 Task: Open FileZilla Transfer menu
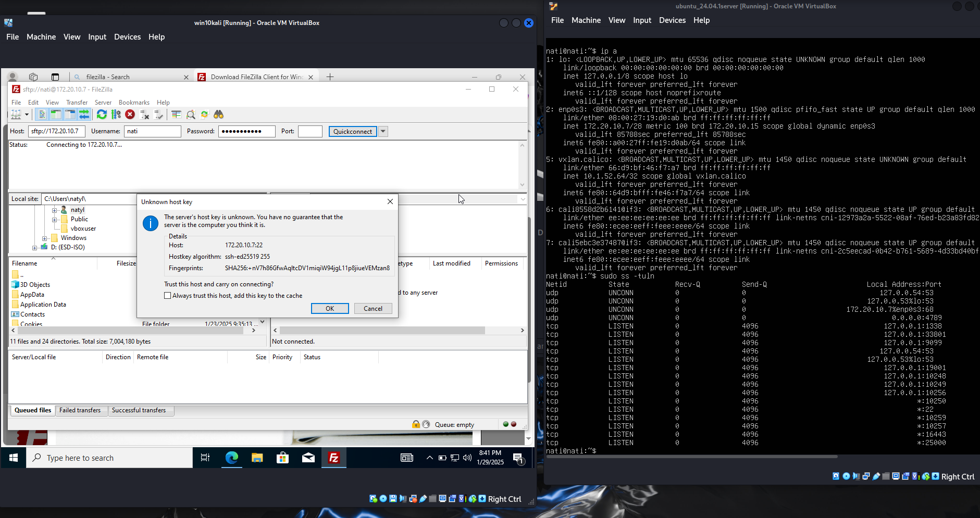[x=77, y=103]
